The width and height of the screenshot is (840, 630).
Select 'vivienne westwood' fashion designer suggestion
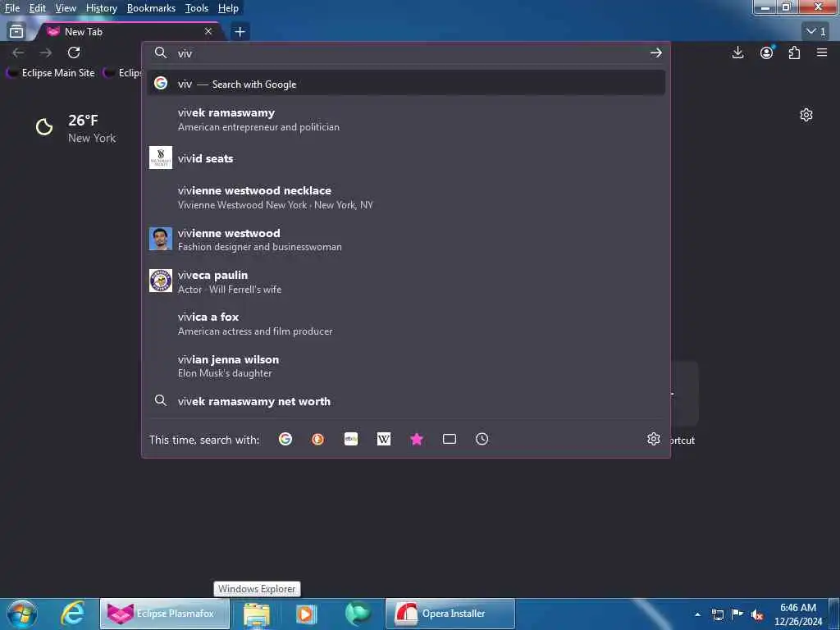tap(406, 240)
